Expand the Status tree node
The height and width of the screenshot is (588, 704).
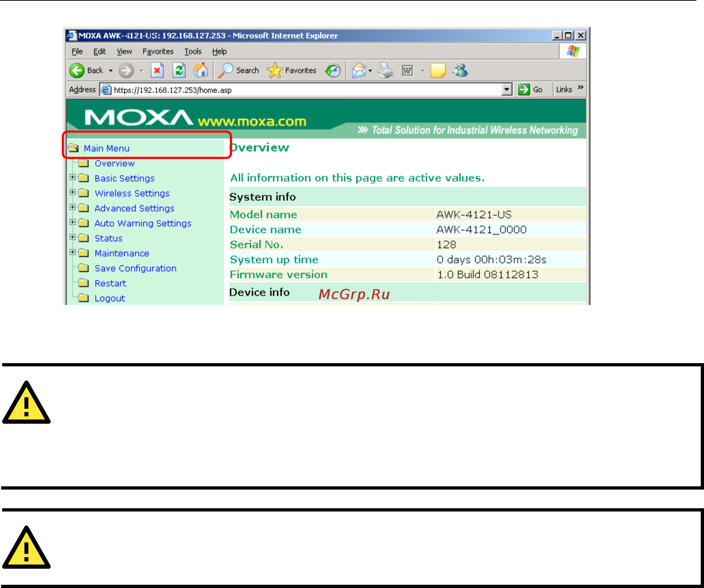click(73, 237)
